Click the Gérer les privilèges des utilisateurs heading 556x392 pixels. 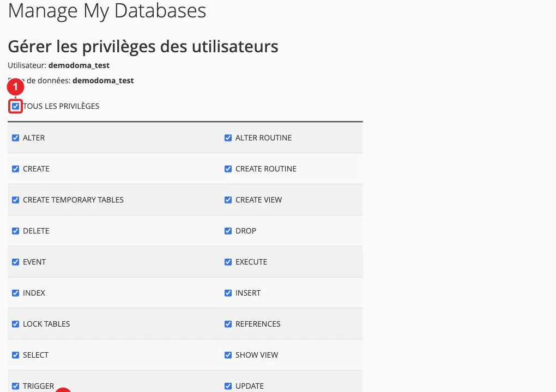[143, 46]
